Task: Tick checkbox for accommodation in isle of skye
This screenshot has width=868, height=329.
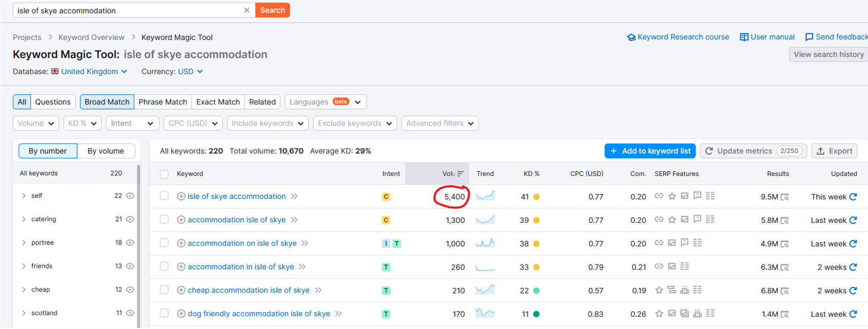Action: click(164, 266)
